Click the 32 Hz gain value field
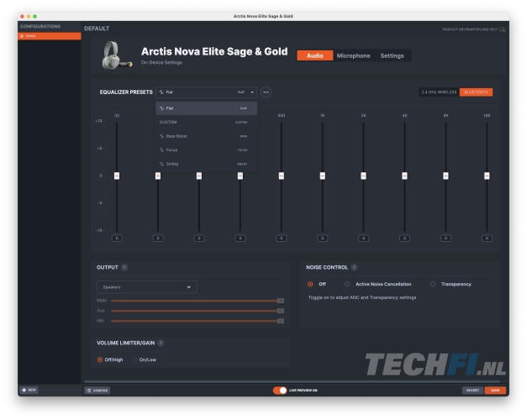Viewport: 527px width, 420px height. tap(117, 239)
